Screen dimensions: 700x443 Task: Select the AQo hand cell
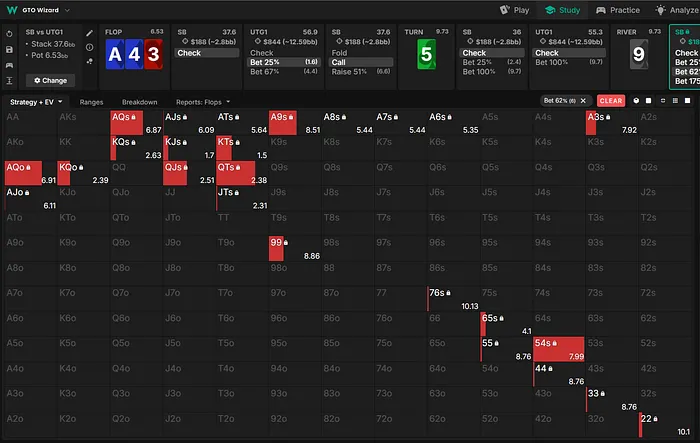tap(30, 173)
